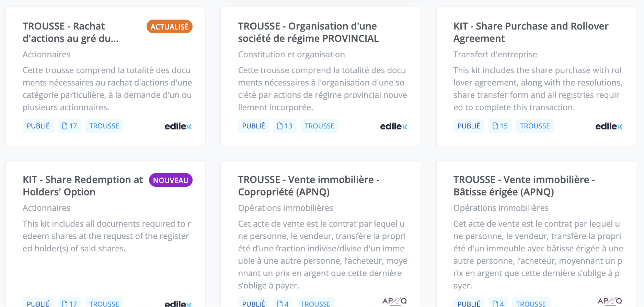Screen dimensions: 644x307
Task: Open TROUSSE - Rachat d'actions au gré du... title
Action: (70, 32)
